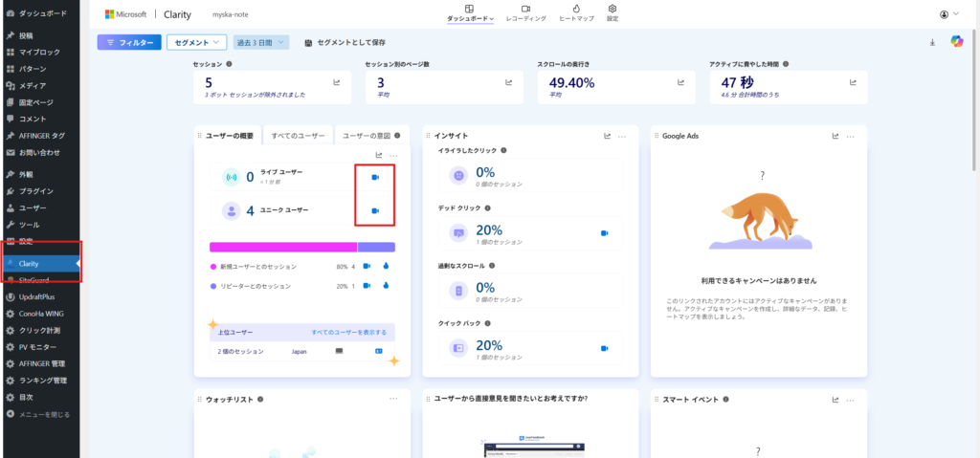
Task: Click すべてのユーザーを表示する link
Action: (x=348, y=333)
